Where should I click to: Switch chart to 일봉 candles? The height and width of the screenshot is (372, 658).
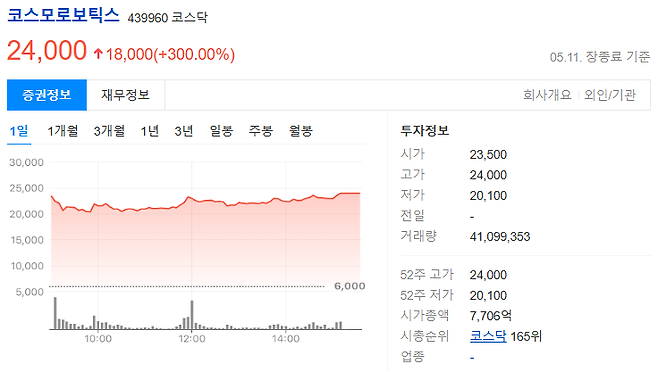[221, 131]
